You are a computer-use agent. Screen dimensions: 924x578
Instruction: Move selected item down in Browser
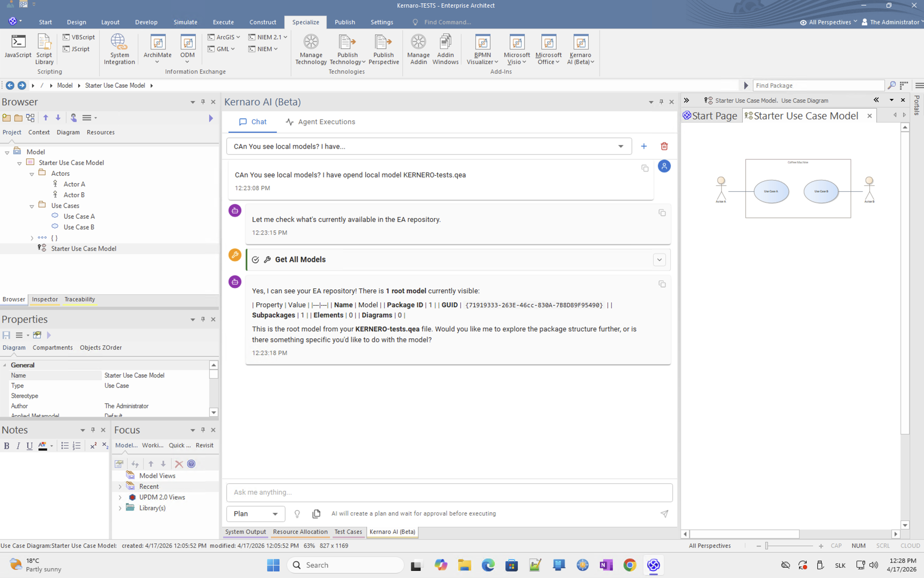pyautogui.click(x=58, y=118)
